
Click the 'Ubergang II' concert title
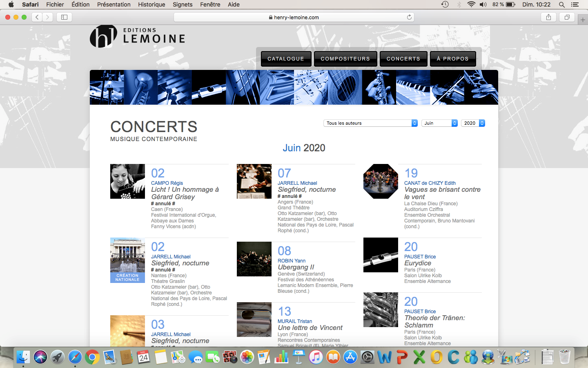pyautogui.click(x=296, y=267)
